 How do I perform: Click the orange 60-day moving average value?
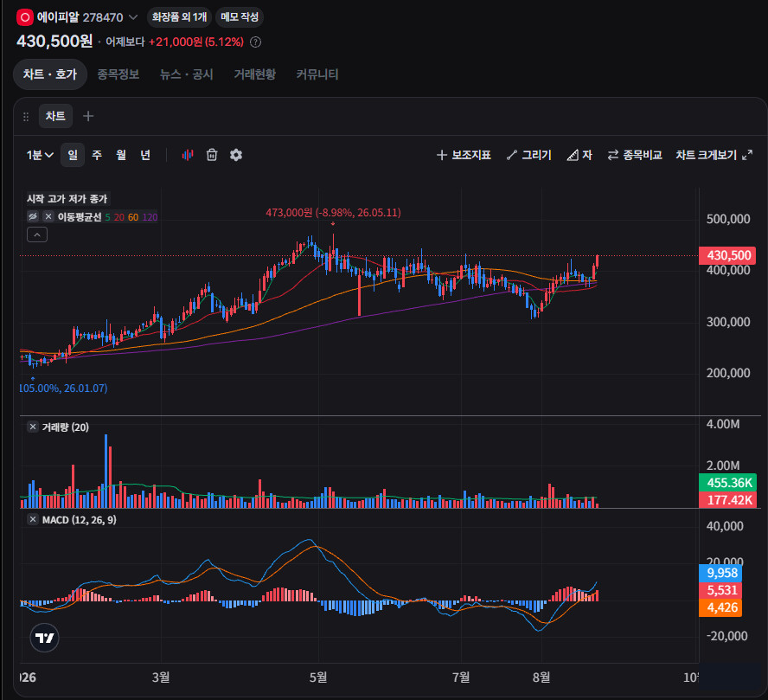coord(133,217)
